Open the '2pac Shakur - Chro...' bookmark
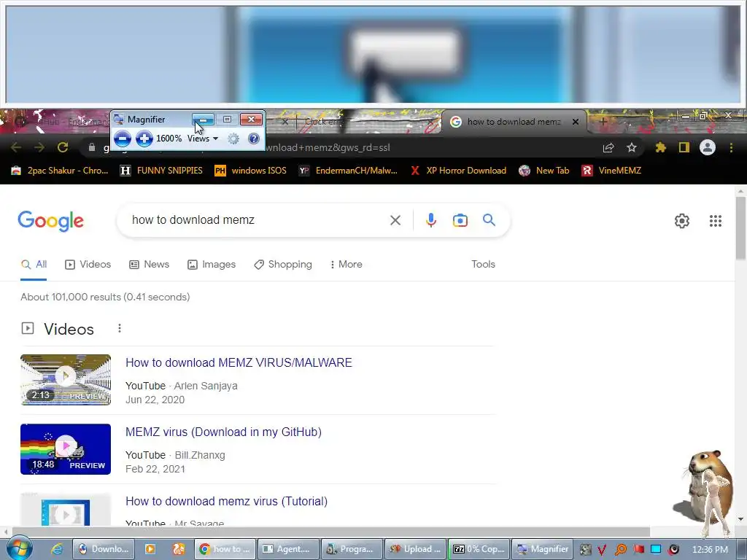Image resolution: width=747 pixels, height=560 pixels. tap(60, 171)
